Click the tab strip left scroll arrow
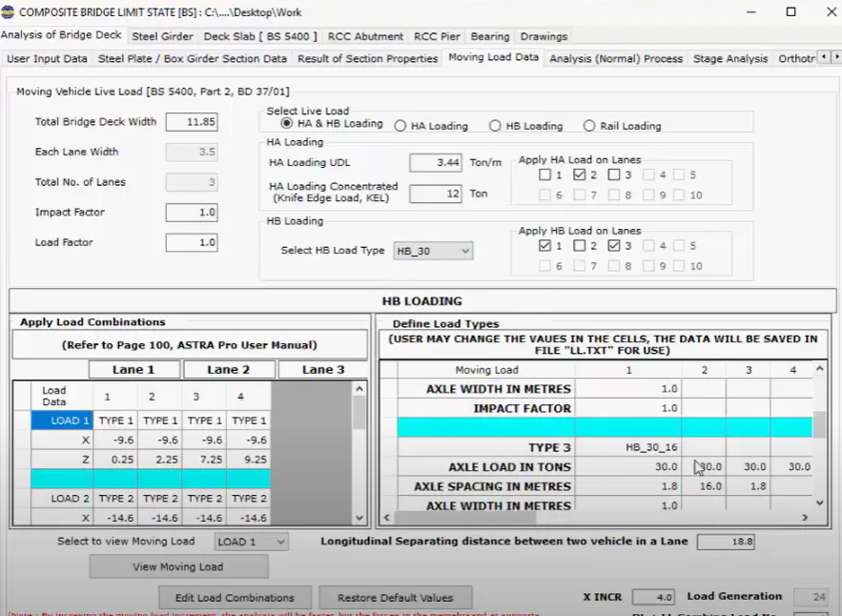The width and height of the screenshot is (842, 616). coord(824,57)
